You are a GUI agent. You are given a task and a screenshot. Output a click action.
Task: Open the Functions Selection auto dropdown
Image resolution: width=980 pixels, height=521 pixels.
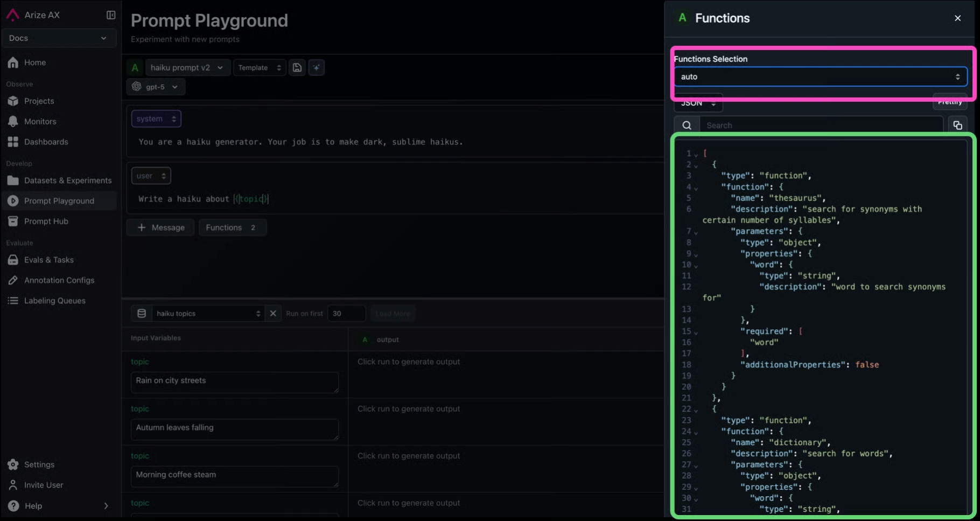point(820,77)
